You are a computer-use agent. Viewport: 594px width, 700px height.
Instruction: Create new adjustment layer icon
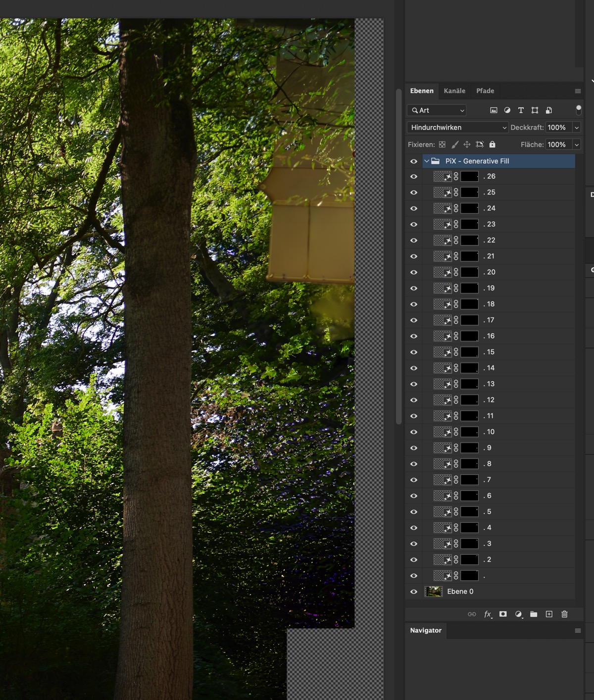(518, 614)
